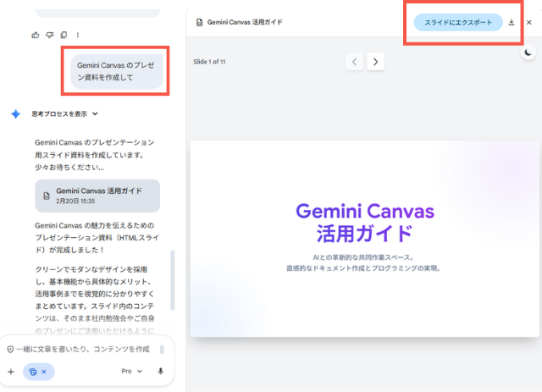Image resolution: width=542 pixels, height=392 pixels.
Task: Download the slides with the download icon
Action: point(512,23)
